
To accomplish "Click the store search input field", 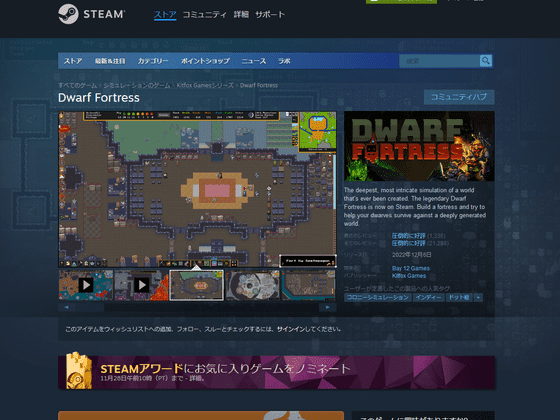I will pyautogui.click(x=440, y=61).
